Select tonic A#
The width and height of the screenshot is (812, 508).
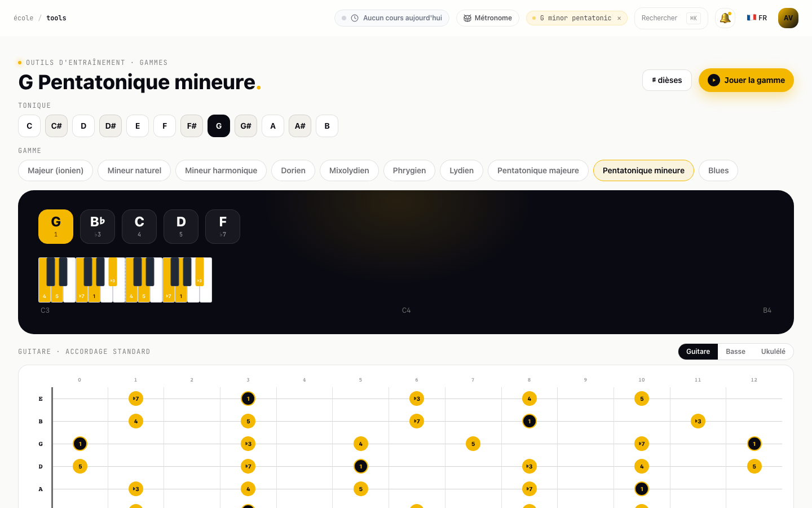pos(300,126)
